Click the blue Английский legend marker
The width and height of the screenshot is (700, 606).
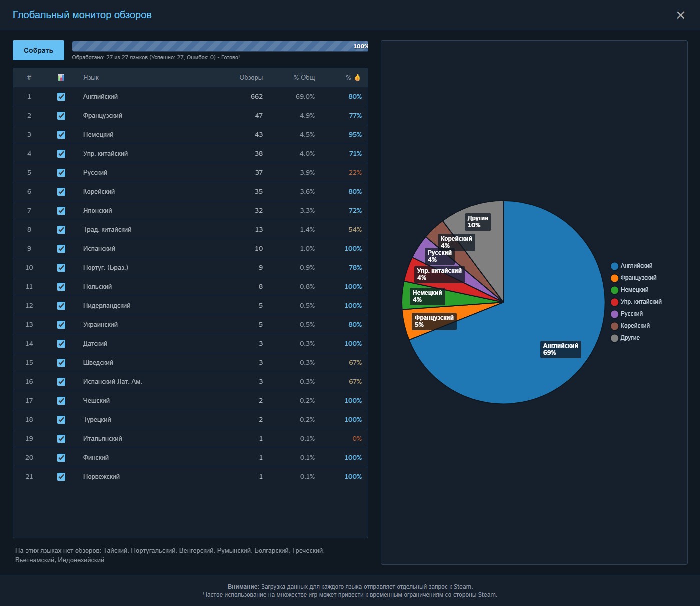point(614,266)
